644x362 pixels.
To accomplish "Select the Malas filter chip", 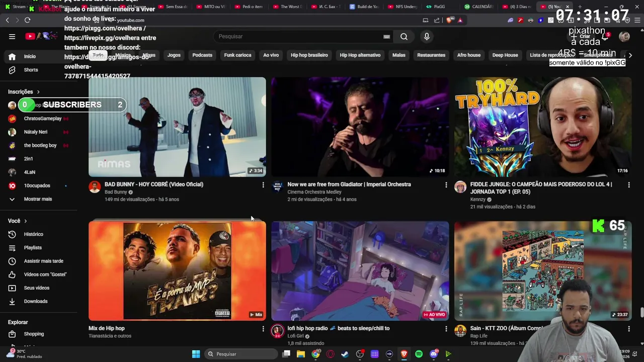I will point(398,55).
